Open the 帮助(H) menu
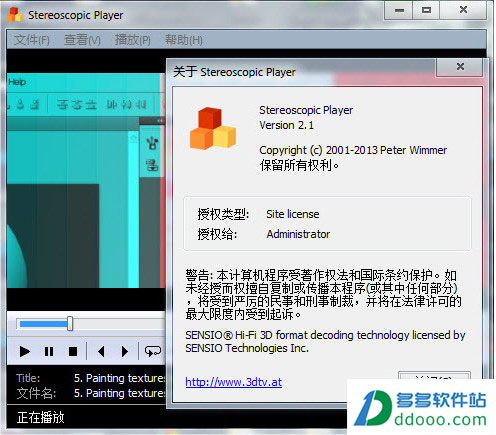This screenshot has width=496, height=435. [x=183, y=40]
